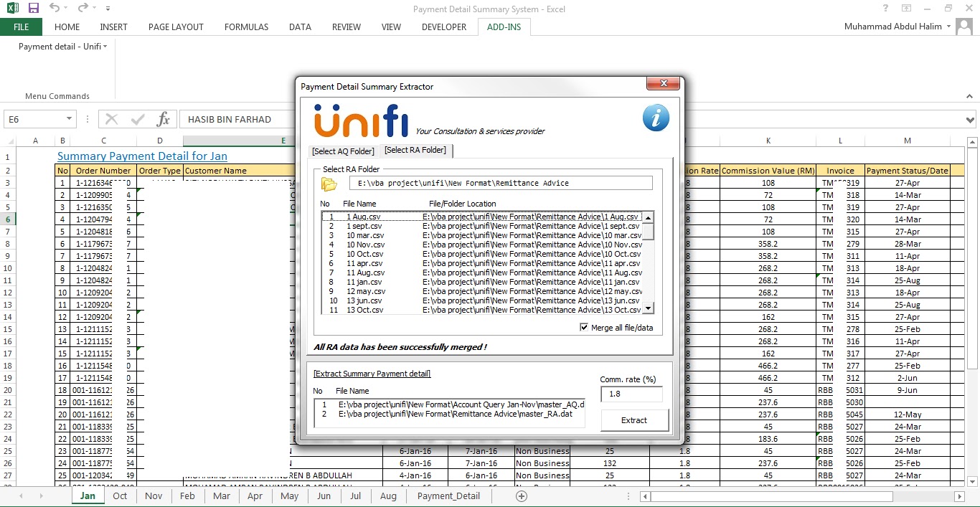Switch to the Oct worksheet tab
The height and width of the screenshot is (507, 980).
[120, 496]
